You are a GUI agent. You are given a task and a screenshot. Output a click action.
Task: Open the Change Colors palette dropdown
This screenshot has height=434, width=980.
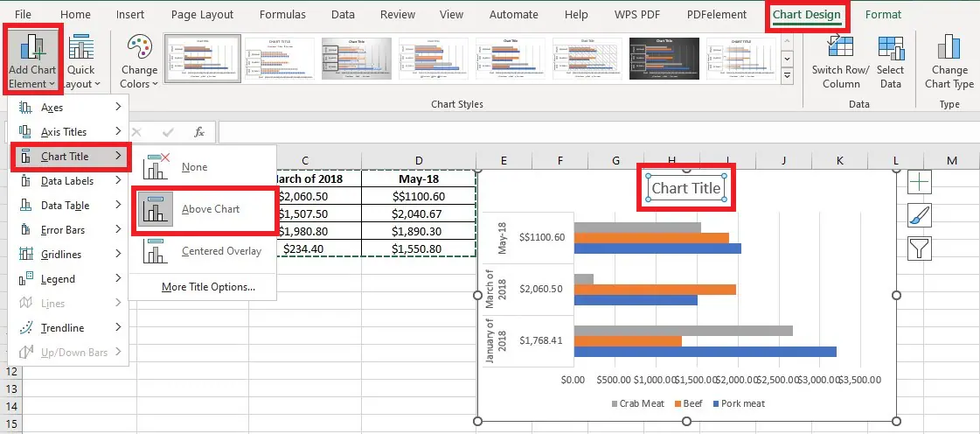[139, 60]
